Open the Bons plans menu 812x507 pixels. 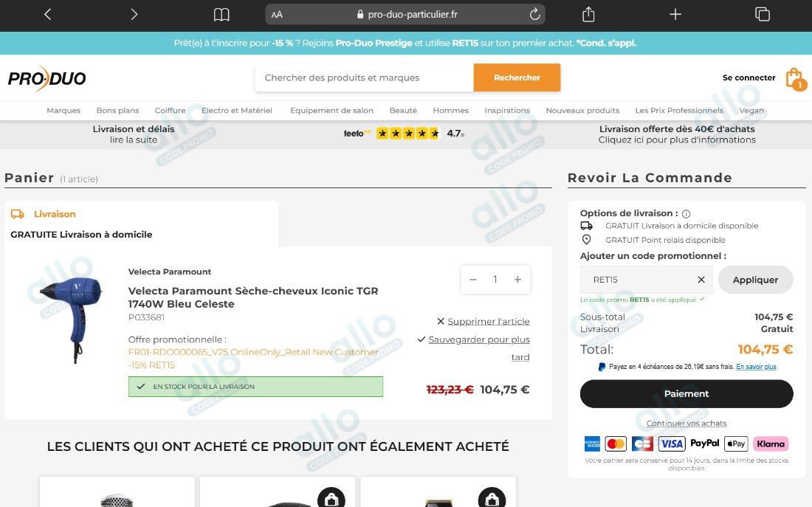(x=117, y=110)
